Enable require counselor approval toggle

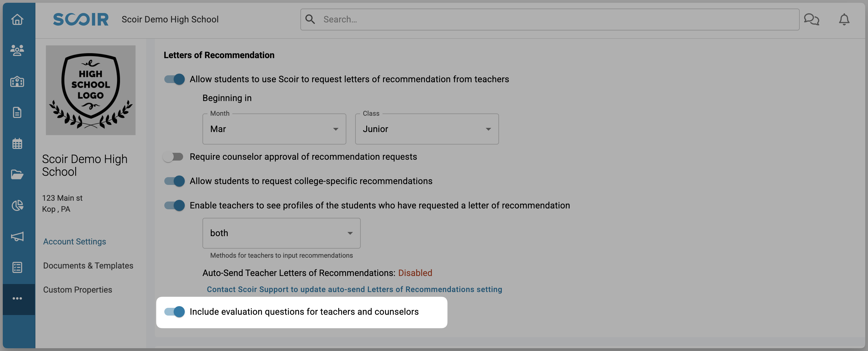click(173, 157)
